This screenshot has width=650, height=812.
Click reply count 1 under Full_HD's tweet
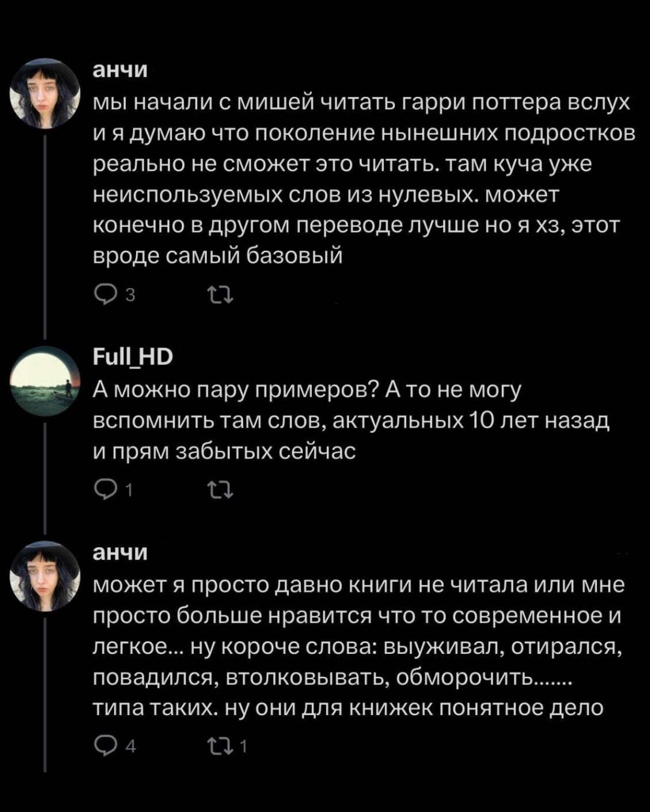click(x=129, y=491)
